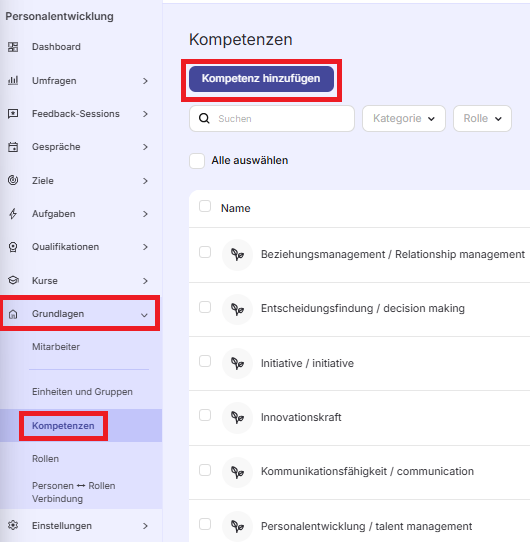Image resolution: width=530 pixels, height=542 pixels.
Task: Open Personalentwicklung / talent management competency
Action: click(x=366, y=526)
